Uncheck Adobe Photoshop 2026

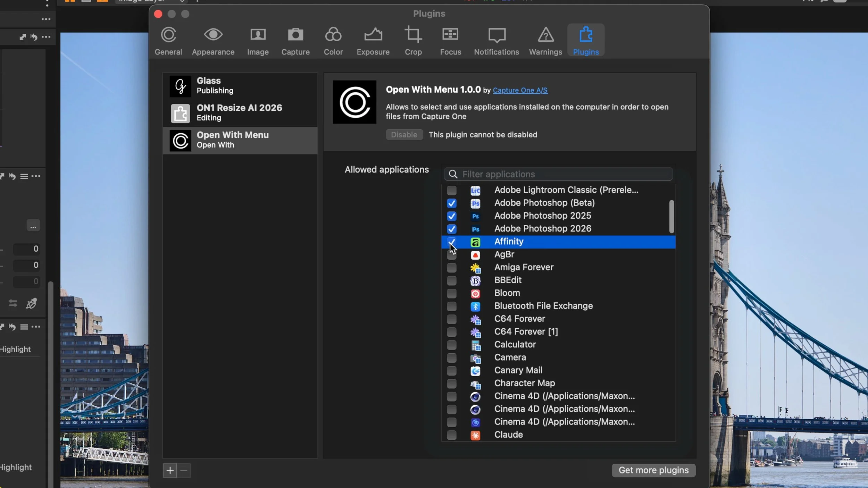click(452, 229)
